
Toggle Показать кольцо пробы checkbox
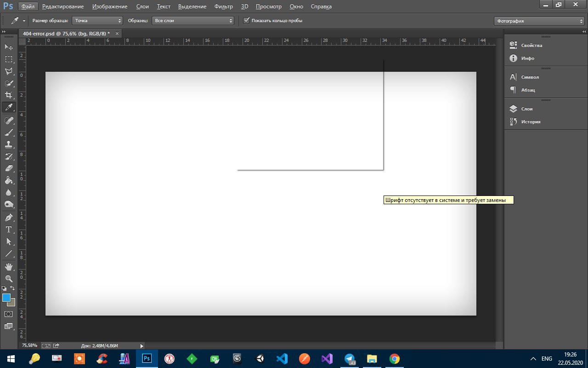click(246, 20)
